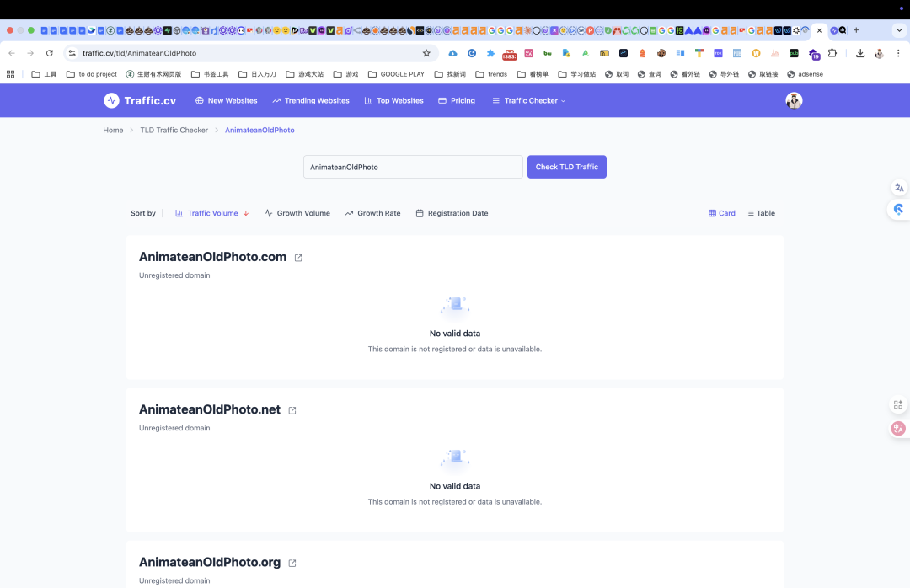View site information icon in address bar

(x=72, y=53)
